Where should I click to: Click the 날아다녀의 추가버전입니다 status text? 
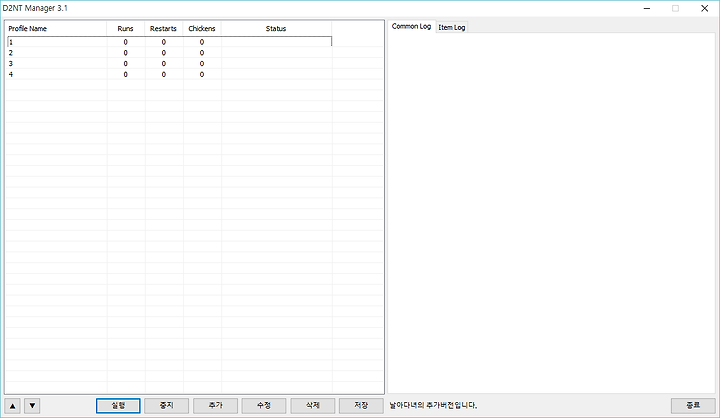click(x=433, y=406)
